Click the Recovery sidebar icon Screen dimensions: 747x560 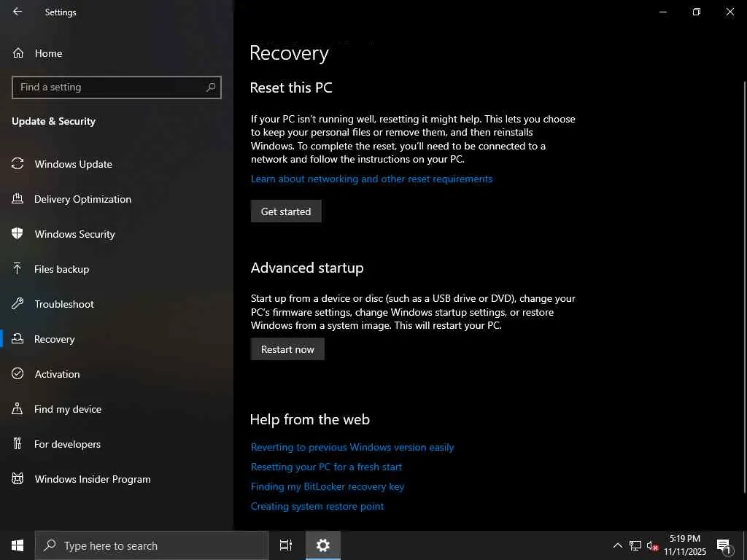(x=18, y=338)
